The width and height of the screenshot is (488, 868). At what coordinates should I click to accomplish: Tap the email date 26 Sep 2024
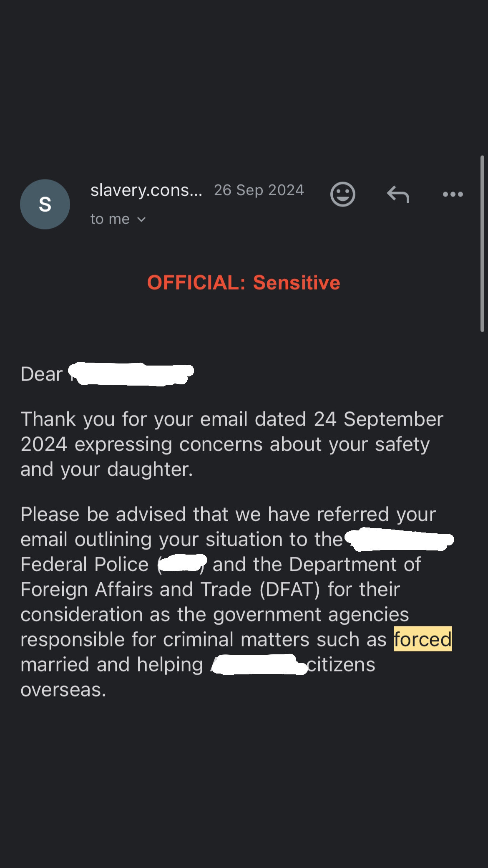259,190
